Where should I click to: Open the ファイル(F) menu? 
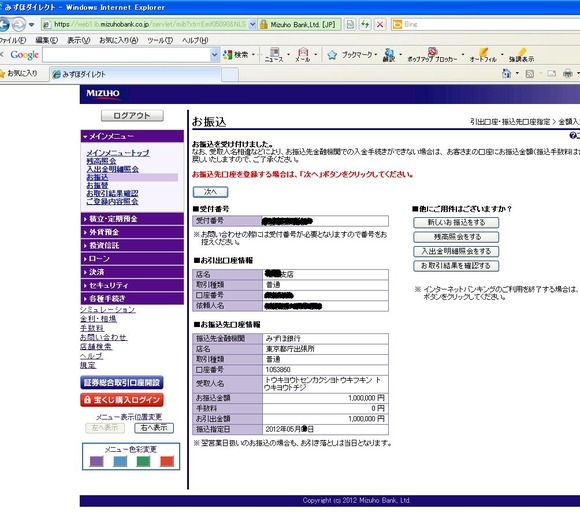click(13, 40)
